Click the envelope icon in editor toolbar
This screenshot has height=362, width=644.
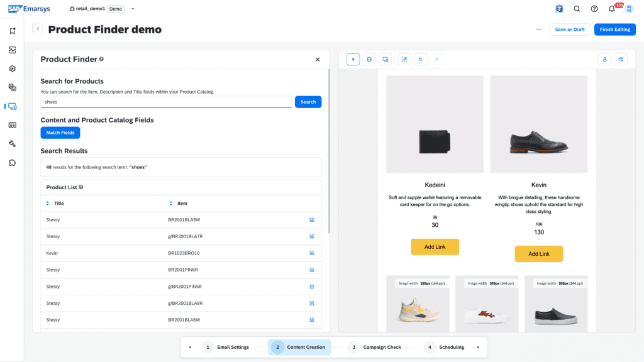[x=369, y=59]
